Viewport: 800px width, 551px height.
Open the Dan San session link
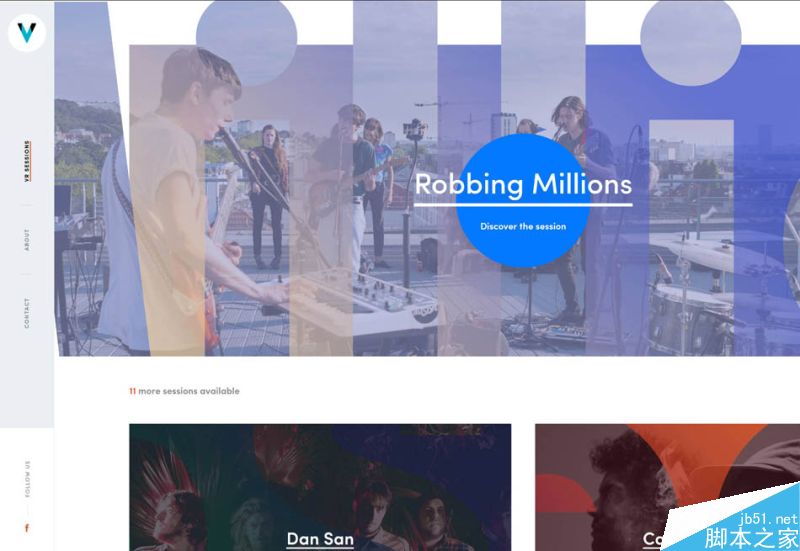pos(320,539)
